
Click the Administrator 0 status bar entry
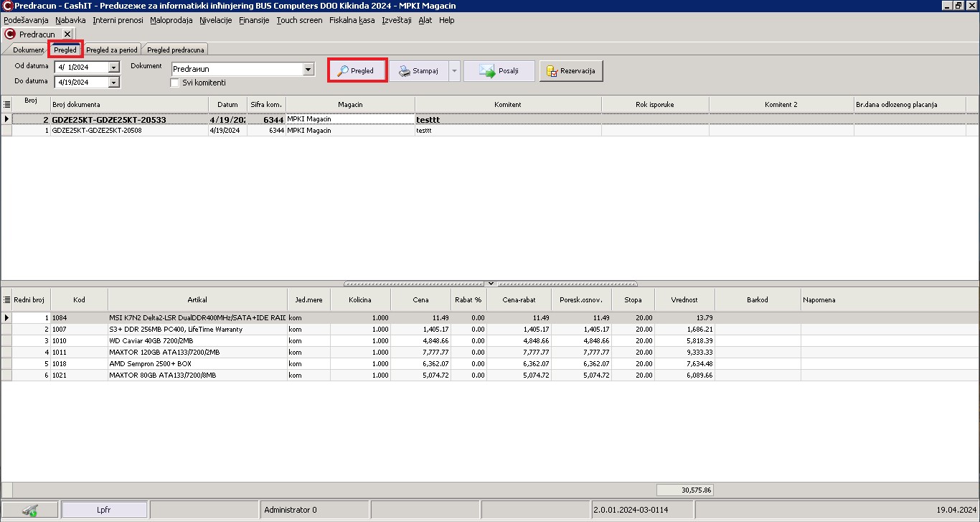coord(313,510)
